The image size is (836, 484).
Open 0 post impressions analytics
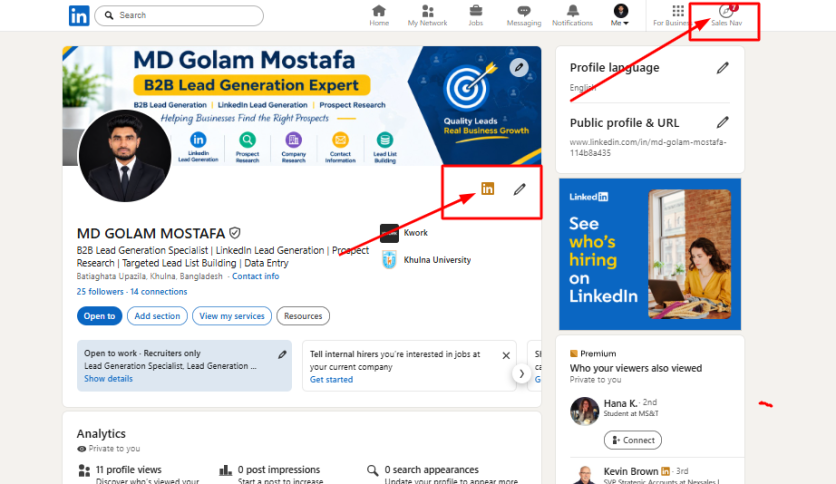[x=279, y=470]
